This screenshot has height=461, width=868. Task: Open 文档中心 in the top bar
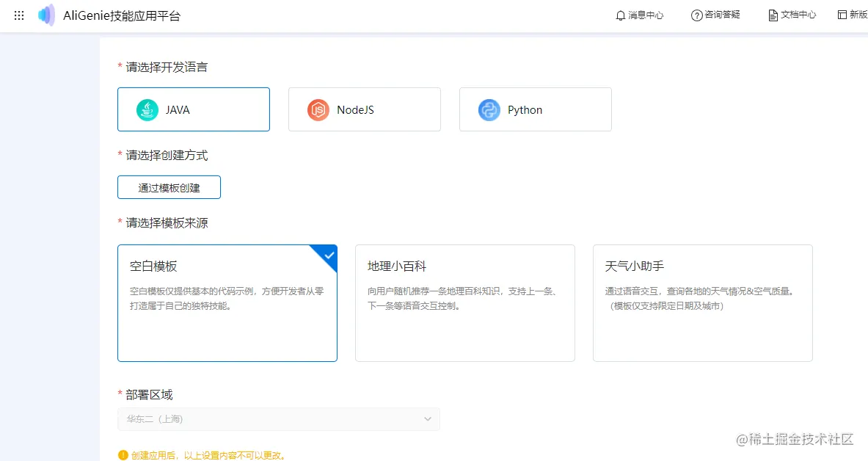click(792, 15)
